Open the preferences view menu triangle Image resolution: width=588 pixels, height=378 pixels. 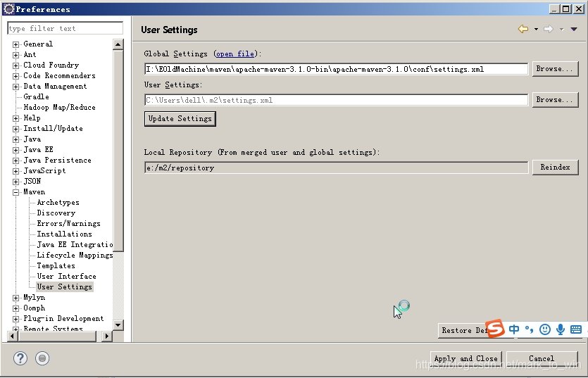[574, 29]
